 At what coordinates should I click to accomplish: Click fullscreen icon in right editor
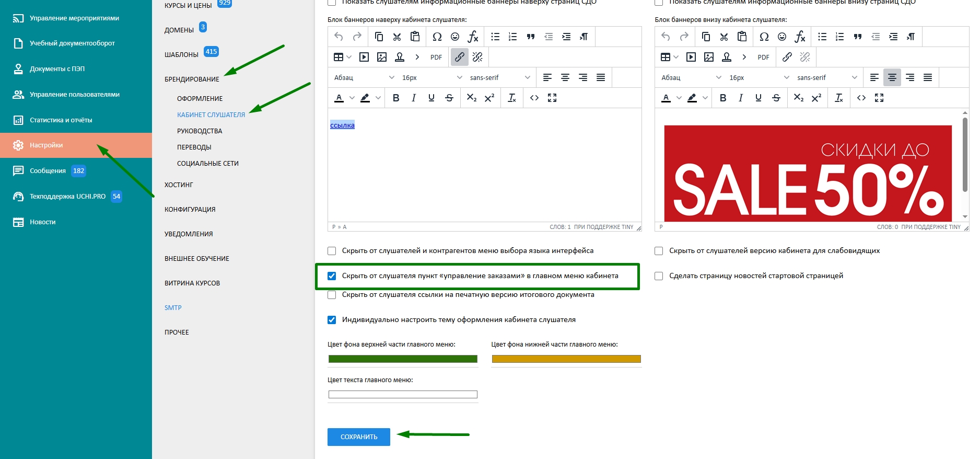879,98
